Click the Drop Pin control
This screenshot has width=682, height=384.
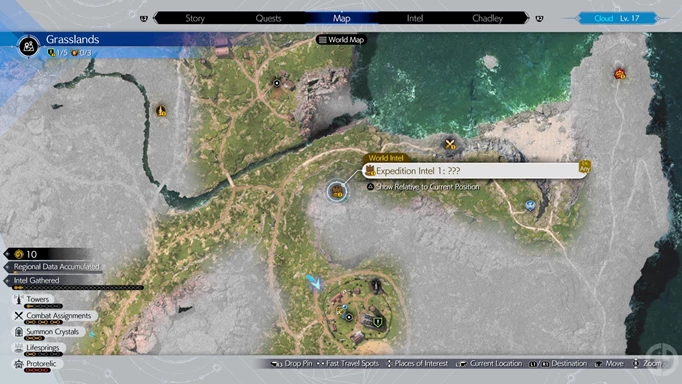[291, 364]
